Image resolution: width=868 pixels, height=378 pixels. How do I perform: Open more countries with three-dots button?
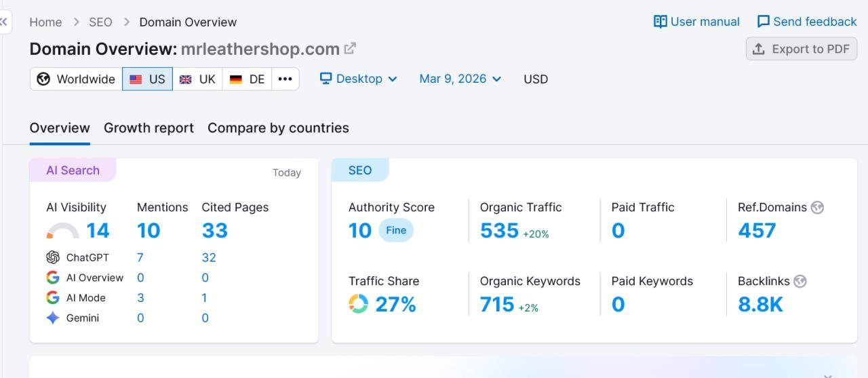285,79
